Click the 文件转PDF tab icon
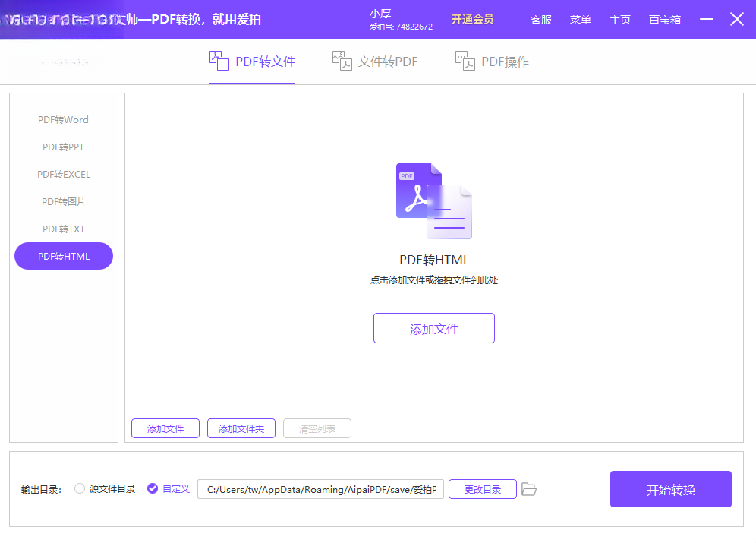Screen dimensions: 756x543 342,62
